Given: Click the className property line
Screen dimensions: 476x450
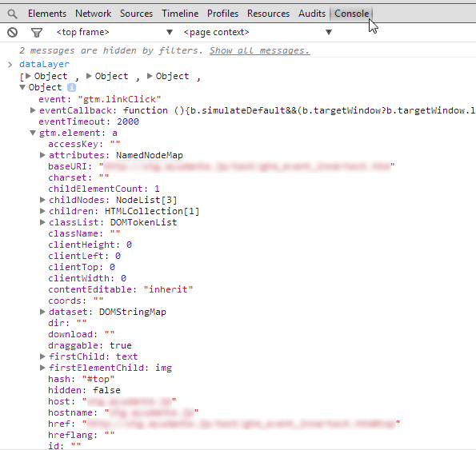Looking at the screenshot, I should click(84, 233).
